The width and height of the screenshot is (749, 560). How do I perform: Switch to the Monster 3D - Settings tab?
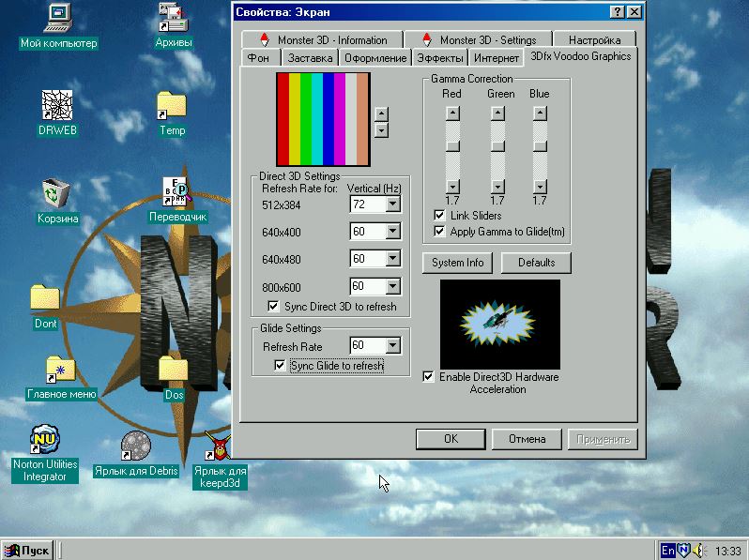point(479,40)
